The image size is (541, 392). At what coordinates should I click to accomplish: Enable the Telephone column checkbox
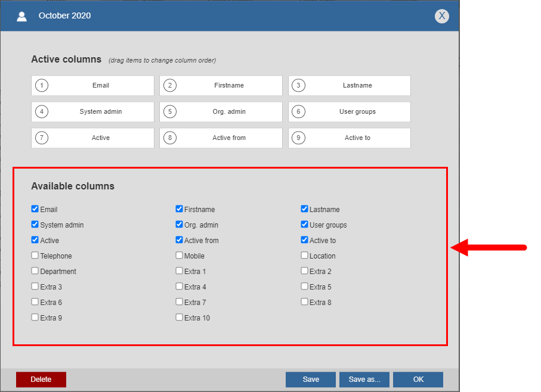tap(35, 255)
